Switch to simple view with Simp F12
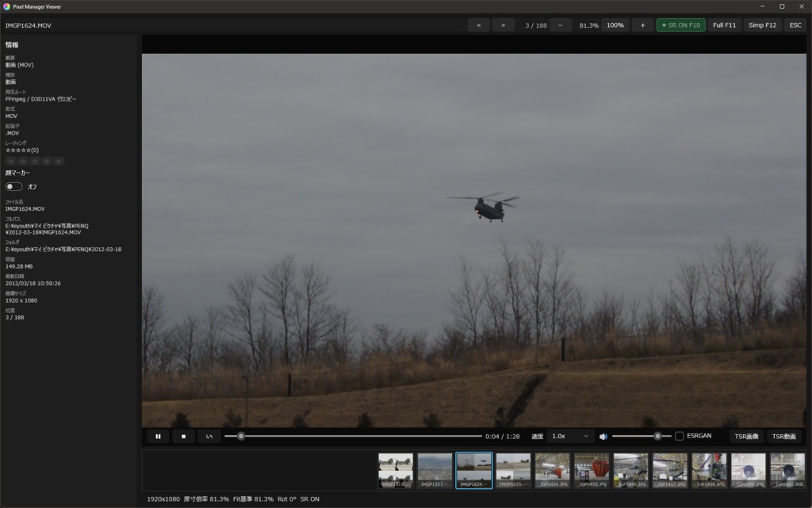 (762, 25)
